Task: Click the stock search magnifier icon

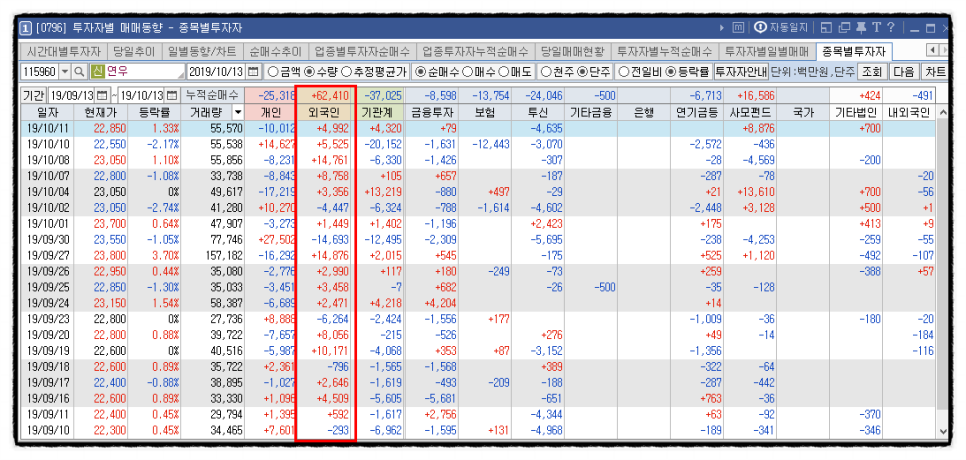Action: pyautogui.click(x=81, y=72)
